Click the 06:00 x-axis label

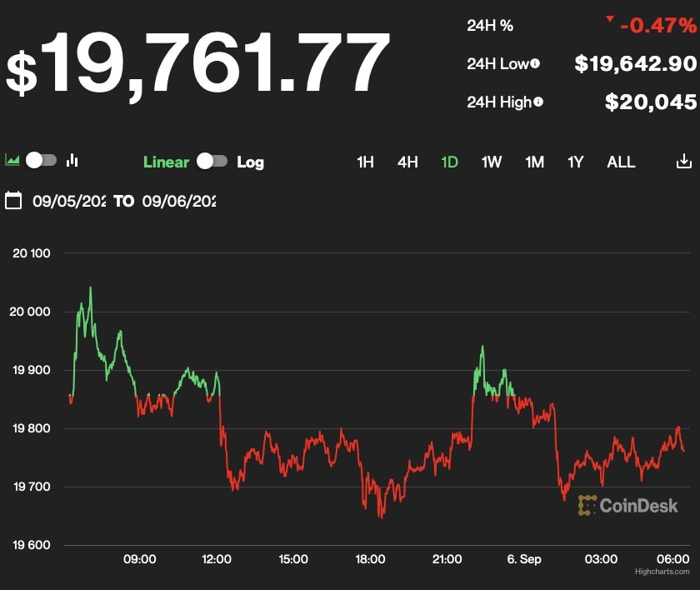672,559
